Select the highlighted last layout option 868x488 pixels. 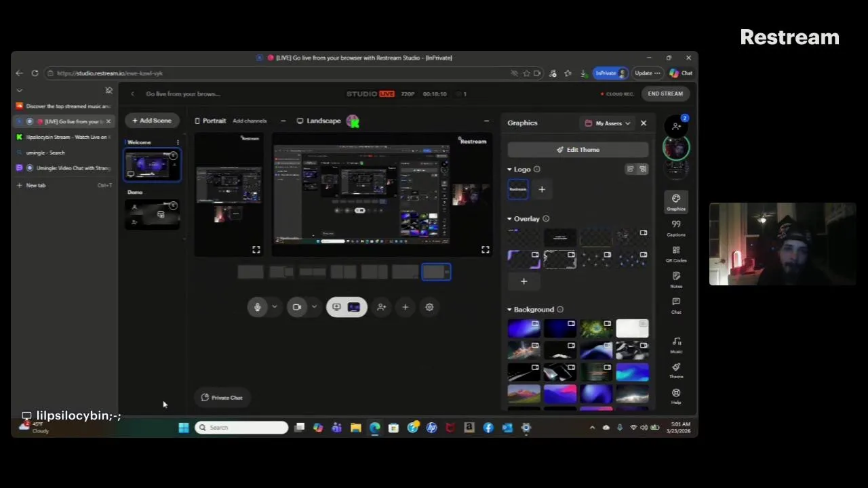pyautogui.click(x=436, y=272)
